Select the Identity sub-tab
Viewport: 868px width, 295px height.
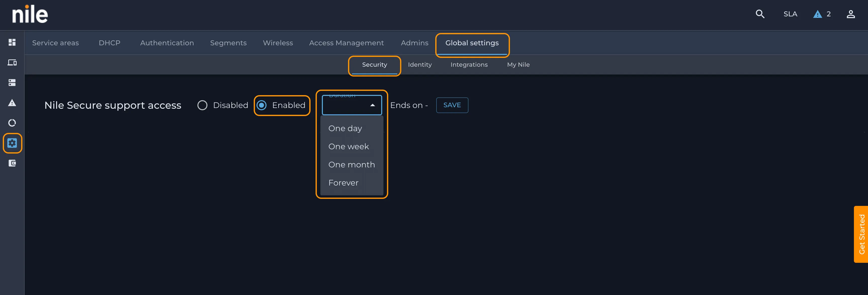point(419,65)
